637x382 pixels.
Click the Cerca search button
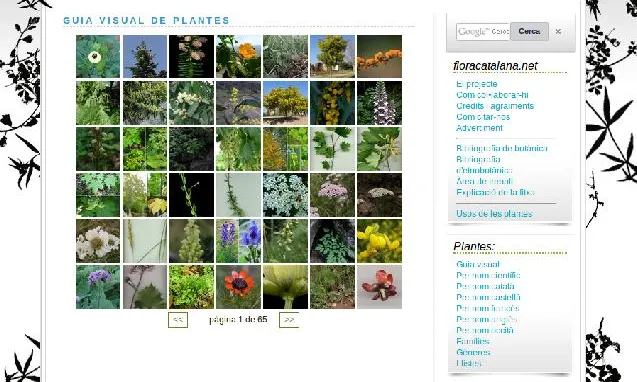(529, 31)
